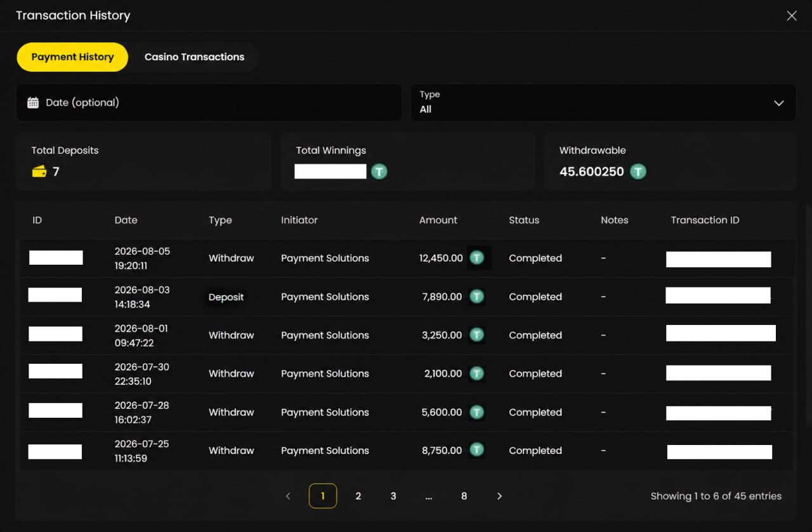Click the Initiator column header

[x=299, y=220]
